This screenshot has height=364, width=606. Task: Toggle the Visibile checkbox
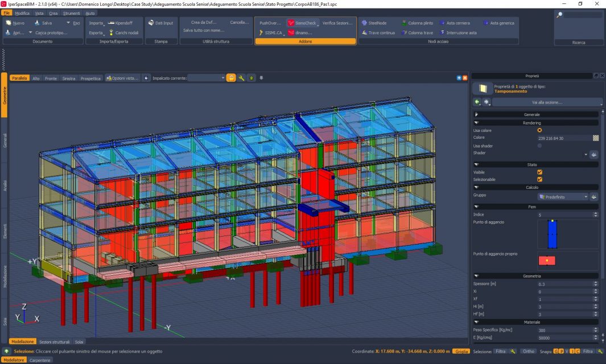(539, 172)
